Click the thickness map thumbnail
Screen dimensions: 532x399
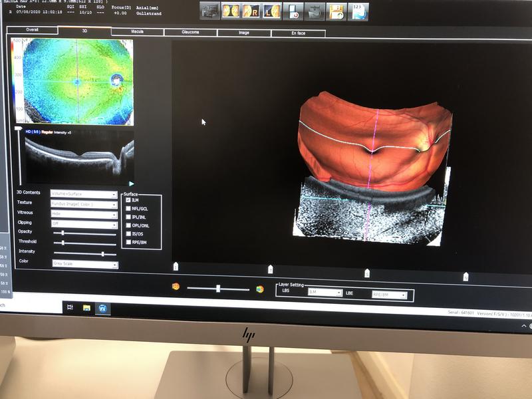point(78,81)
